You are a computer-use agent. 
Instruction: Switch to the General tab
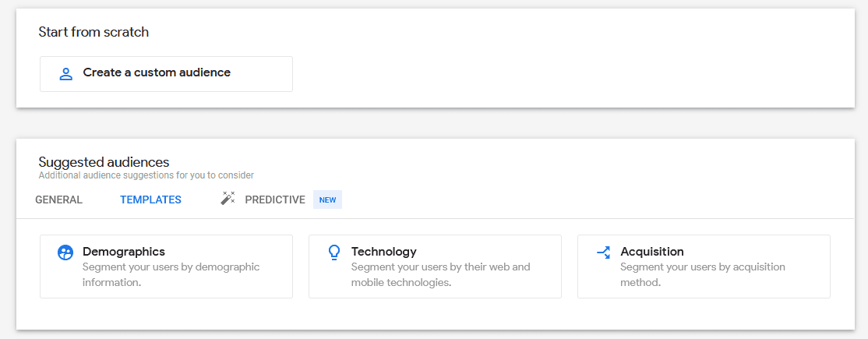point(58,200)
